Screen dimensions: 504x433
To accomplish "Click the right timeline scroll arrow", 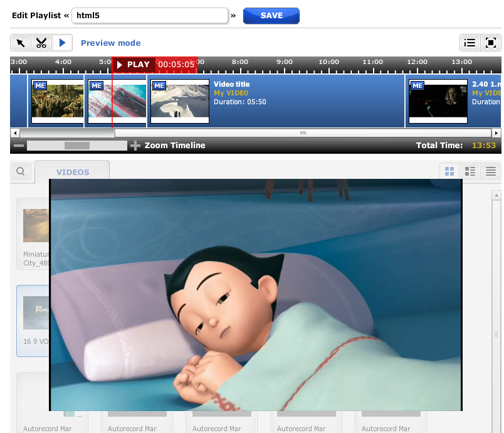I will 496,133.
